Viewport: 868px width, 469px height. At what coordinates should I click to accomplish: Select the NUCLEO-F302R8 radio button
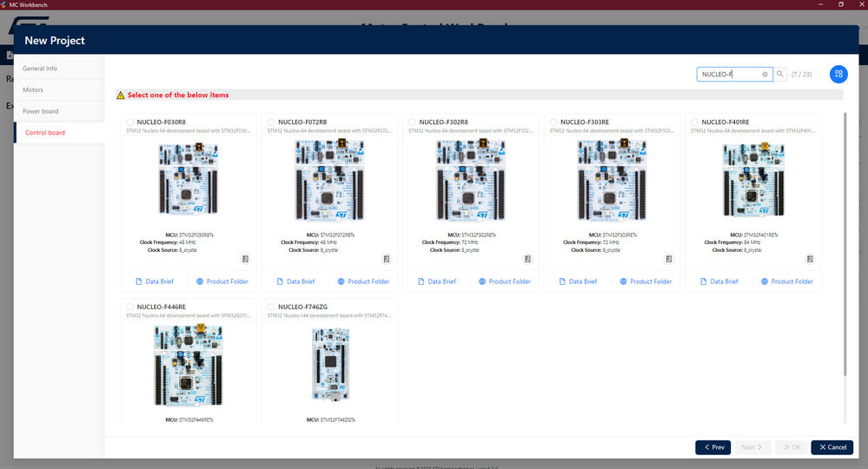(412, 122)
